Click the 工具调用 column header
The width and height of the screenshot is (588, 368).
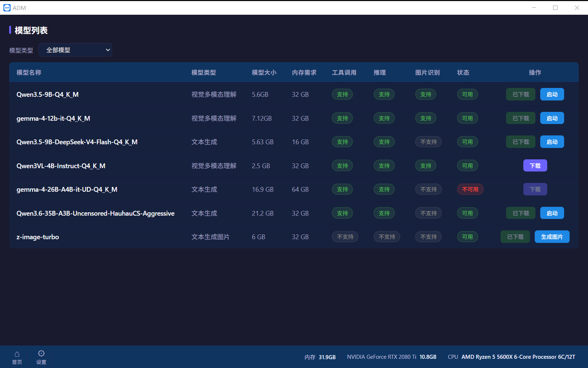pyautogui.click(x=344, y=72)
